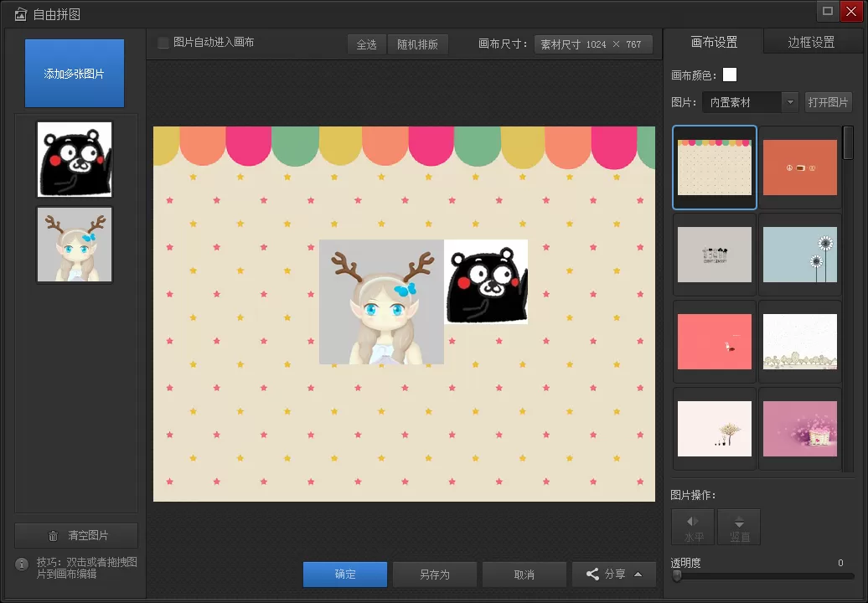This screenshot has height=603, width=868.
Task: Click the background list scrollbar
Action: (x=848, y=142)
